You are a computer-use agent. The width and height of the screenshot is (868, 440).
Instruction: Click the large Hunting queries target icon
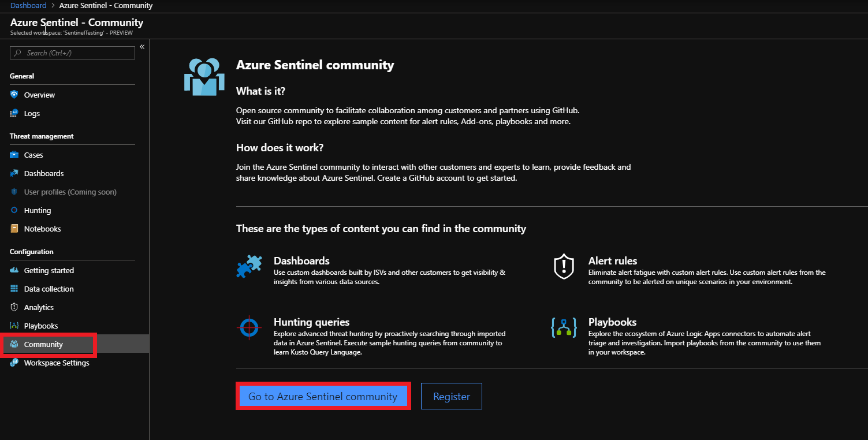tap(249, 327)
